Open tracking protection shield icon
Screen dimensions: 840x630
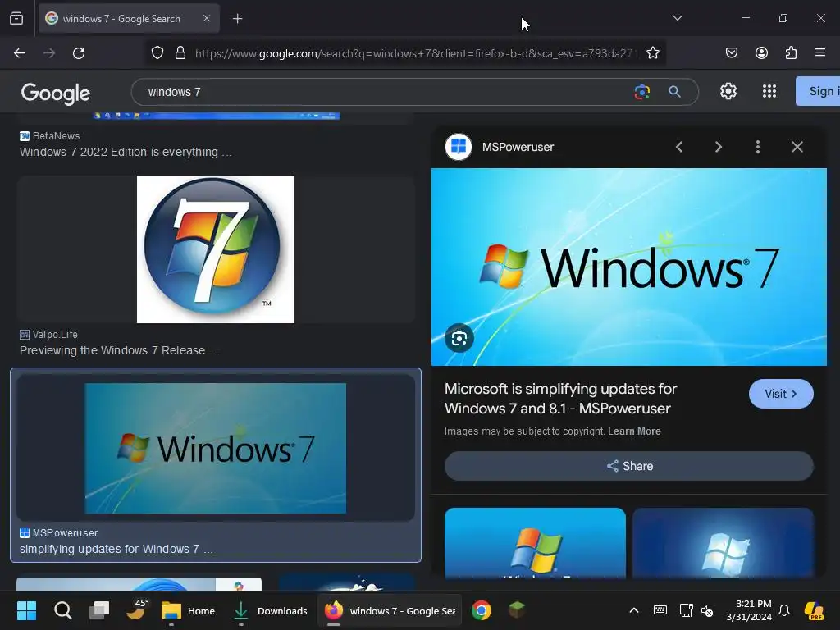(x=157, y=53)
